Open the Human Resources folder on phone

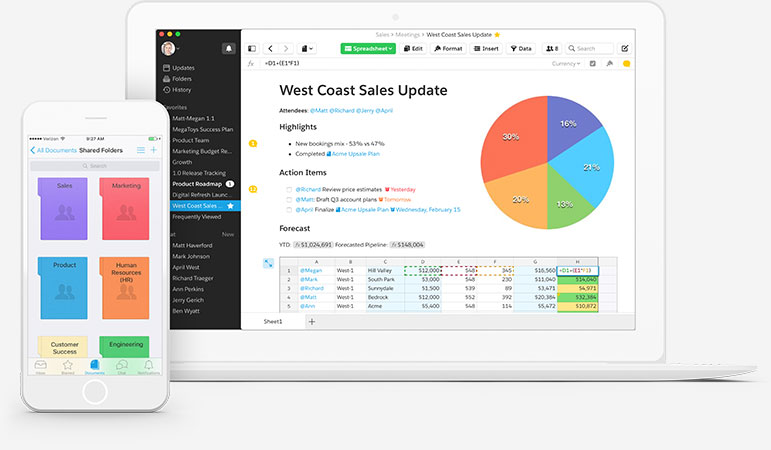coord(125,288)
